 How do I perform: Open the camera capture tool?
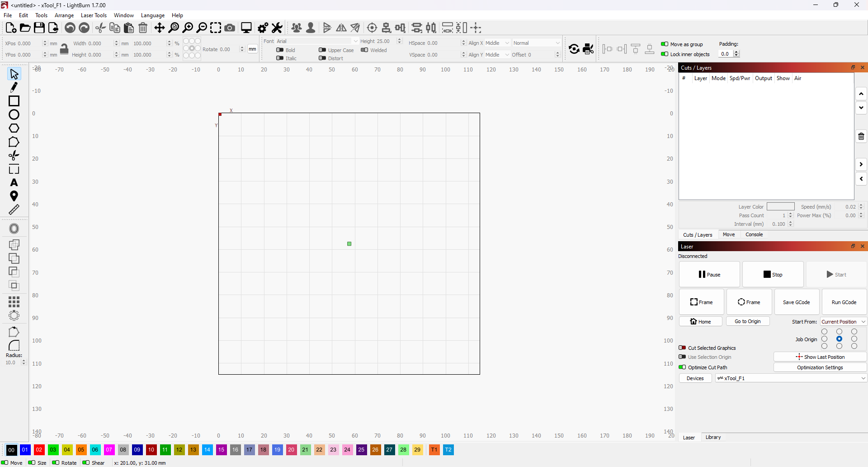[230, 28]
